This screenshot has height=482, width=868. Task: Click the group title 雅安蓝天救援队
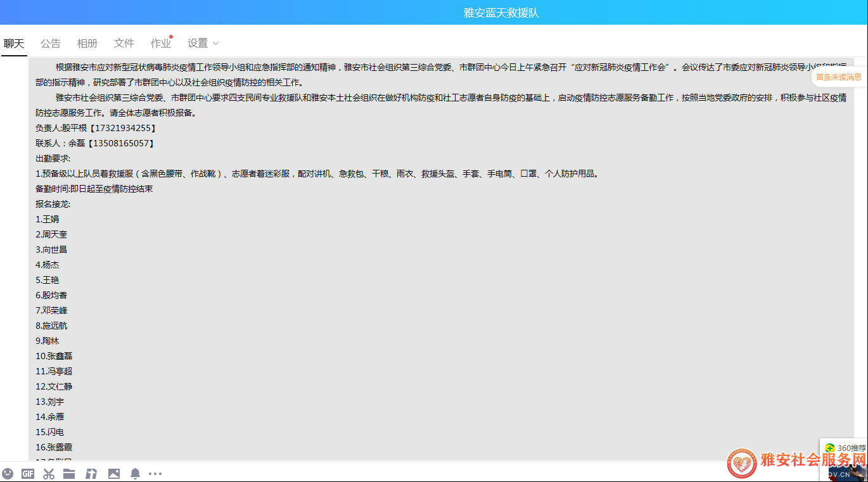pyautogui.click(x=501, y=13)
